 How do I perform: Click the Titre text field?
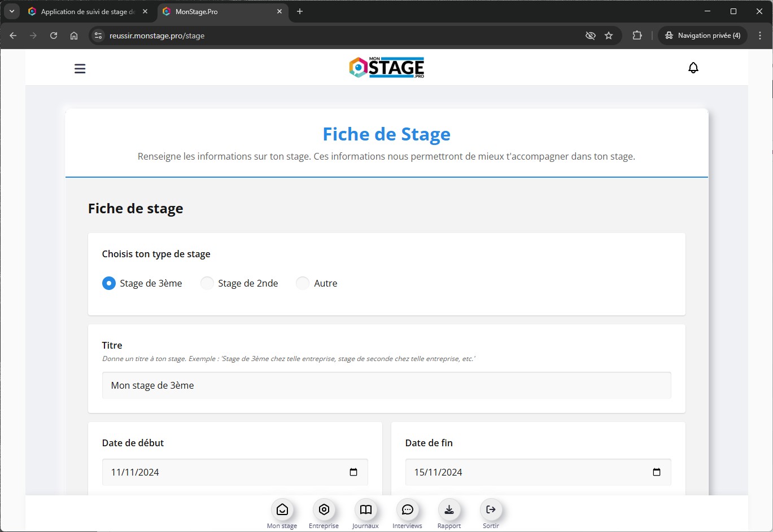click(x=386, y=385)
